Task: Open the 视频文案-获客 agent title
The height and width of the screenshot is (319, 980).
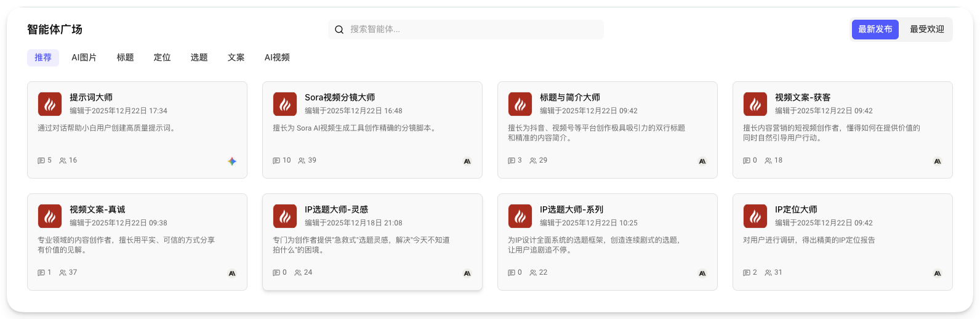Action: (803, 97)
